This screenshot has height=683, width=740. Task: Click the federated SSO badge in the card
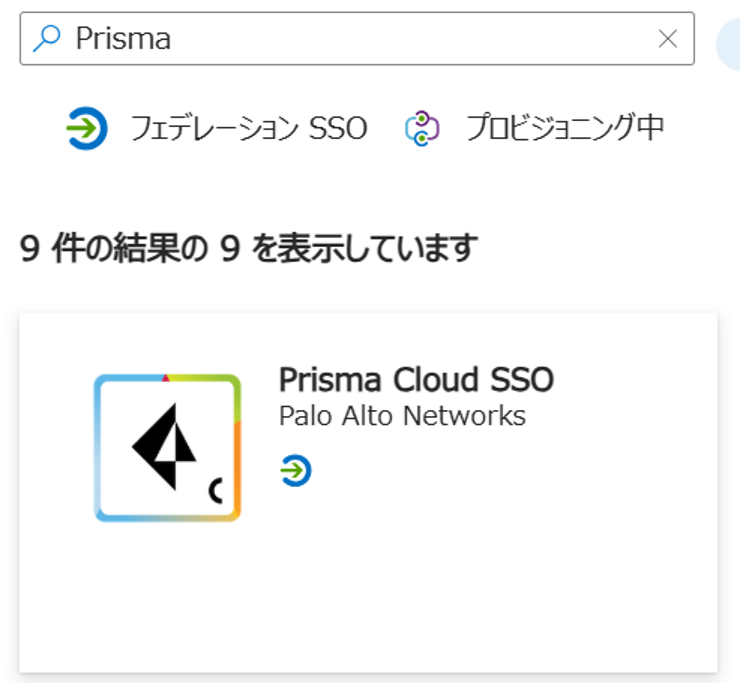295,469
